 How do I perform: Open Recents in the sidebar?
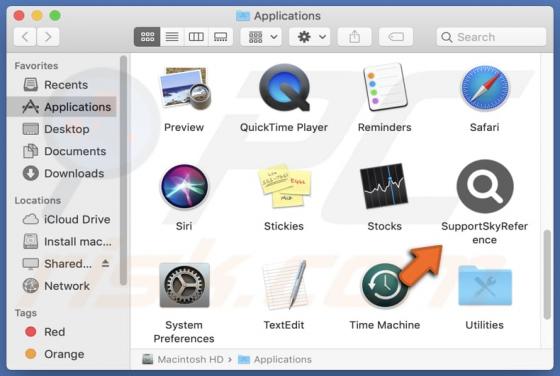click(61, 85)
